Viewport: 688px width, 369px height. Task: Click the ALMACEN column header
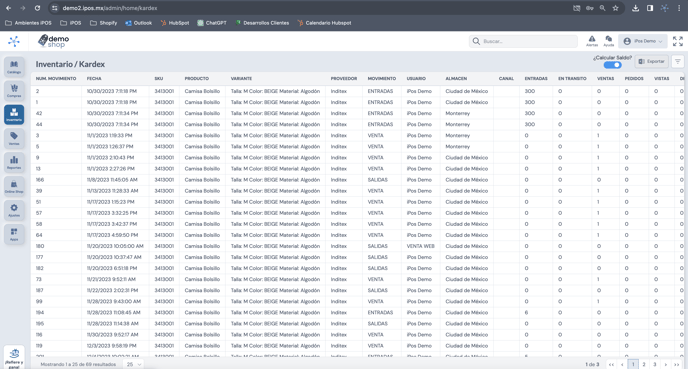click(456, 79)
